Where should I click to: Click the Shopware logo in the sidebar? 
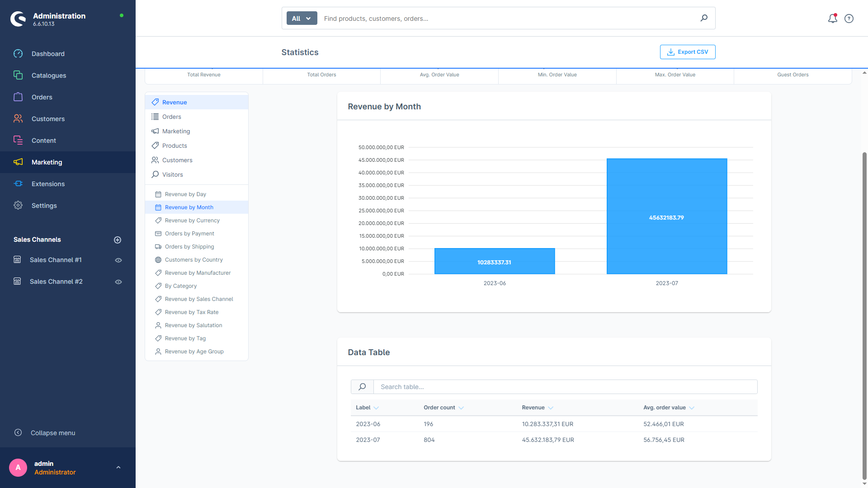coord(18,19)
